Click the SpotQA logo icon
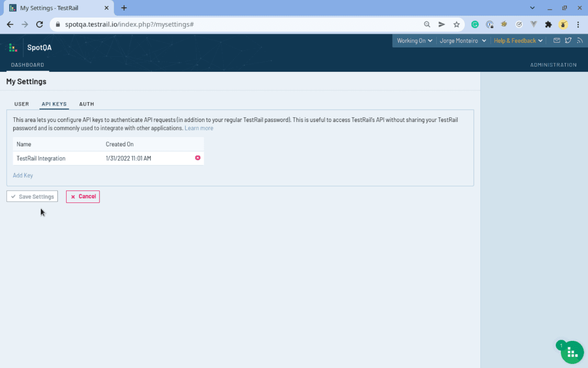The image size is (588, 368). click(13, 47)
